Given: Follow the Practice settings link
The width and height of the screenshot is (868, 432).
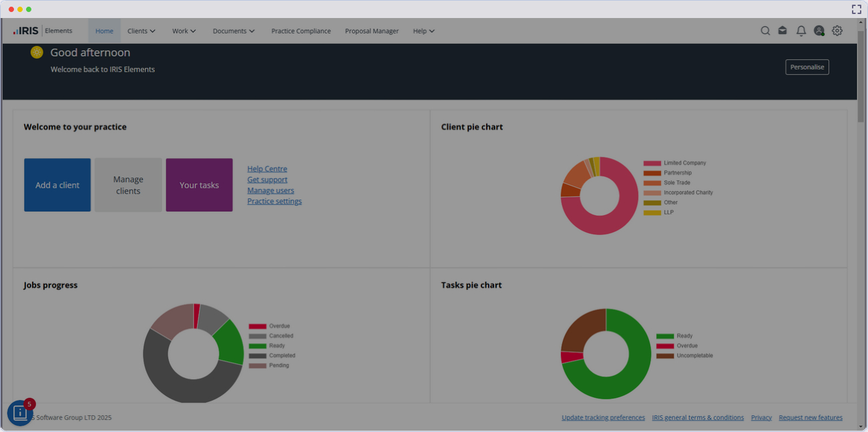Looking at the screenshot, I should [x=274, y=201].
